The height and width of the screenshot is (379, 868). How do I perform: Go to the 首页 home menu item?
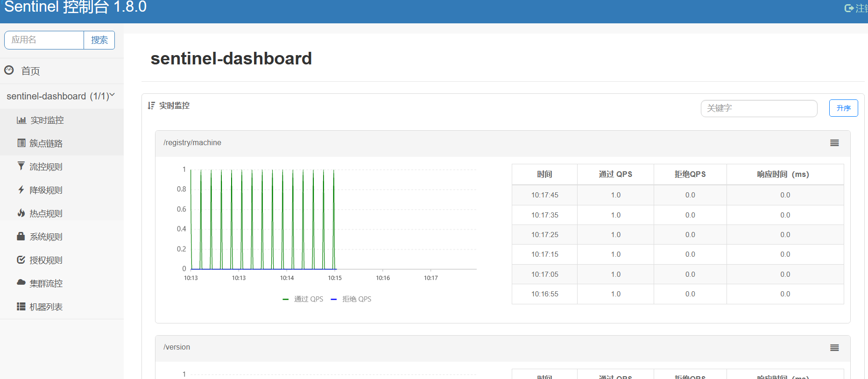click(x=30, y=71)
